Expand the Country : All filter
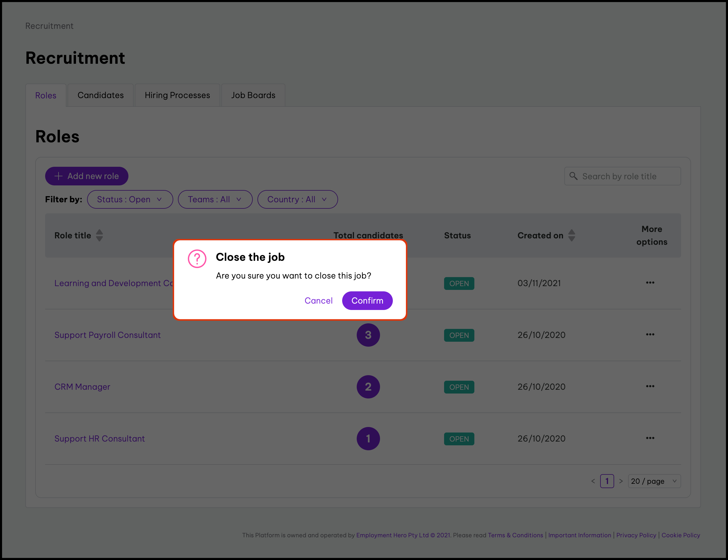Viewport: 728px width, 560px height. point(297,199)
